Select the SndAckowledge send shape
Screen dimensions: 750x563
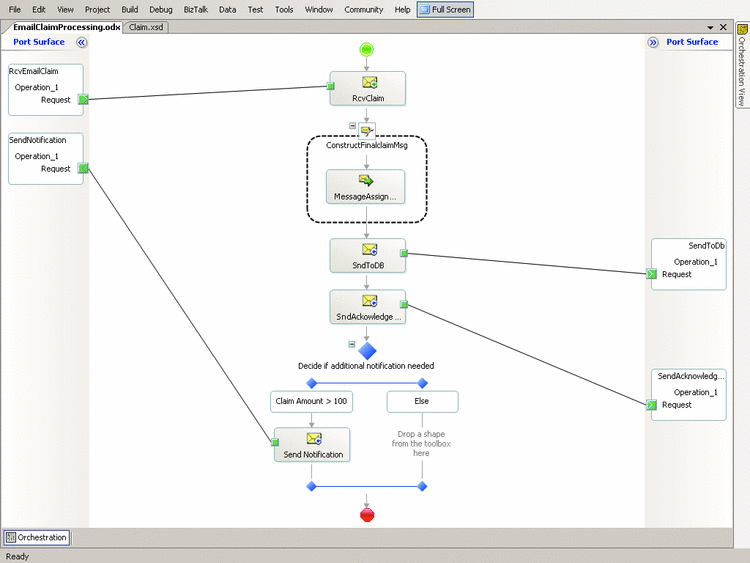(367, 307)
